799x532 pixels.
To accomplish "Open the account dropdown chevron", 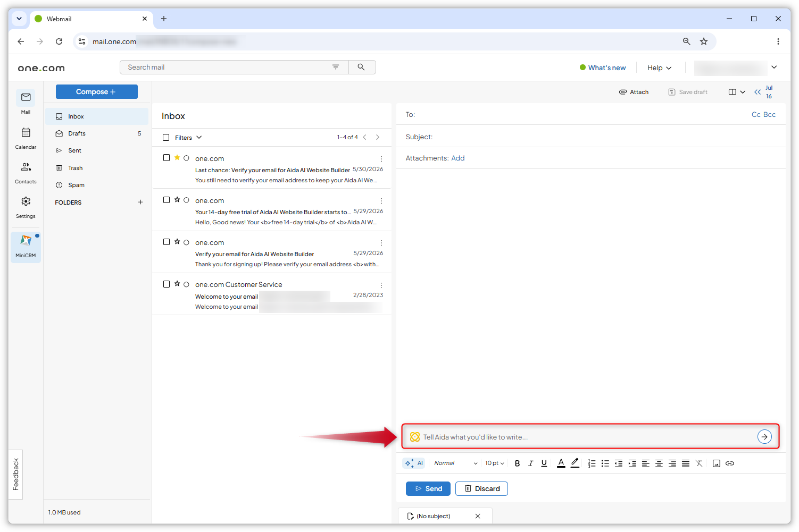I will [774, 67].
